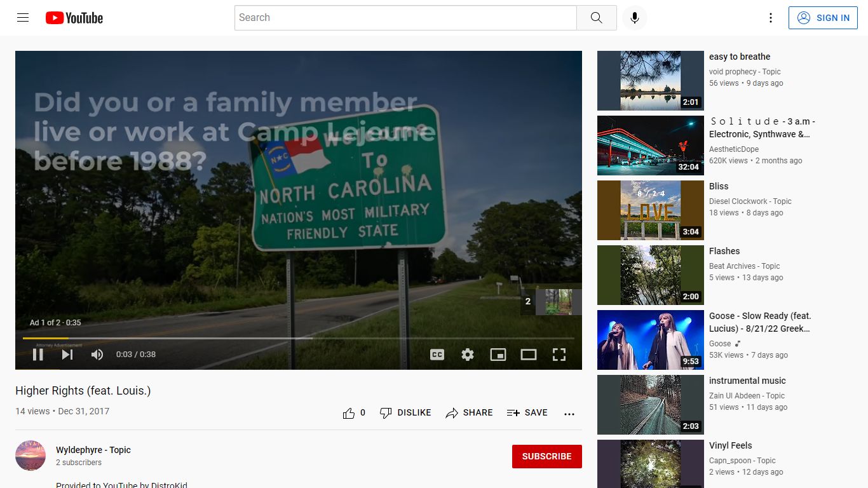
Task: Click the 'Bliss' video title
Action: coord(719,186)
